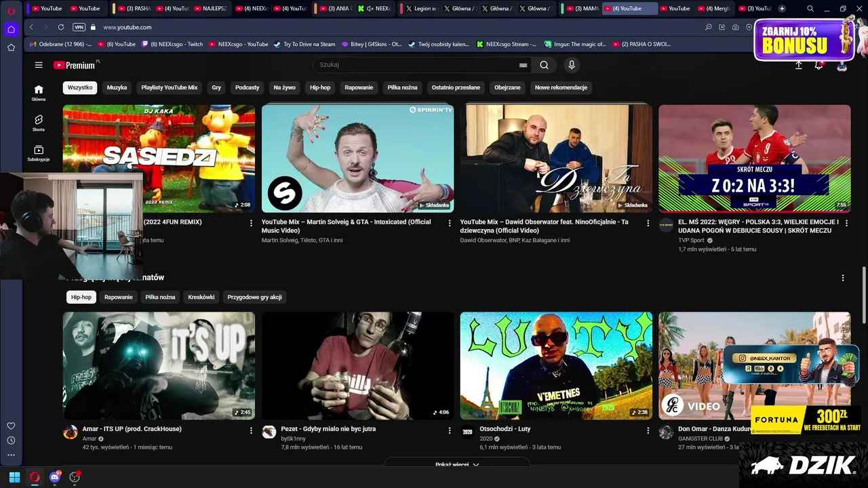868x488 pixels.
Task: Select Przygodowe gry akcji chip
Action: point(254,297)
